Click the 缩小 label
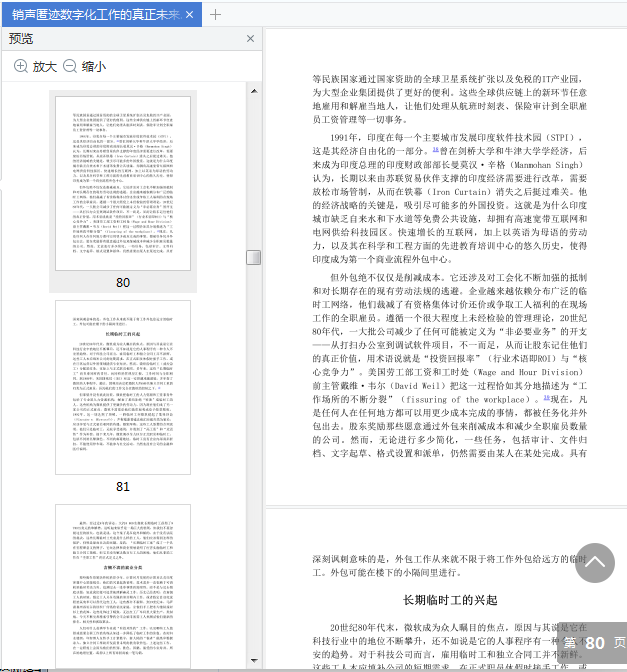The height and width of the screenshot is (672, 627). pyautogui.click(x=94, y=66)
